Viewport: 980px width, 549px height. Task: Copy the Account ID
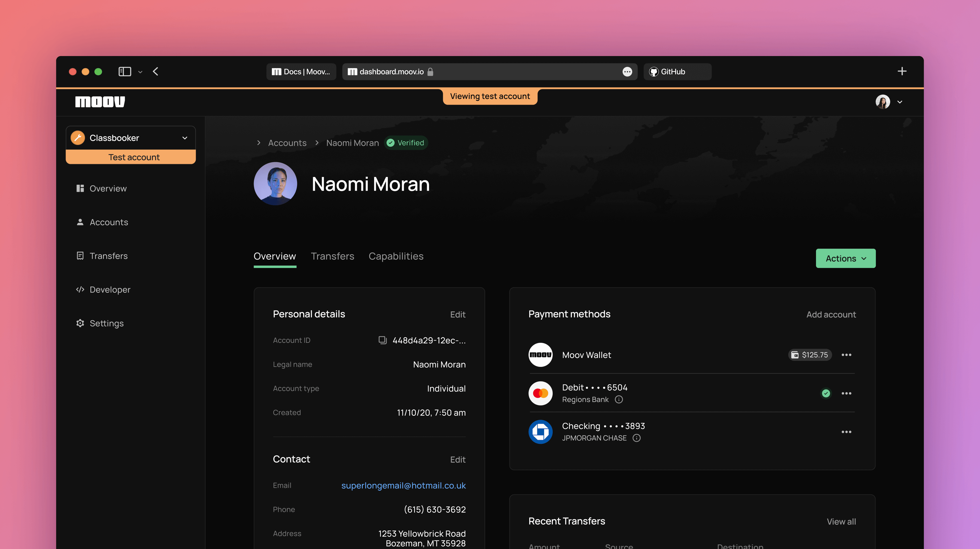[x=382, y=340]
